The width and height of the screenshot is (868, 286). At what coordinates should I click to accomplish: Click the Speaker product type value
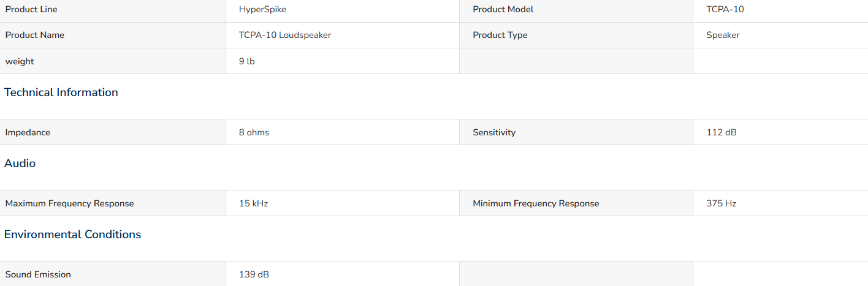pyautogui.click(x=723, y=36)
